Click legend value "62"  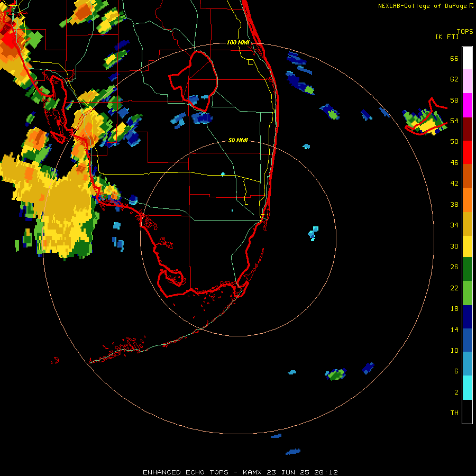[x=454, y=79]
